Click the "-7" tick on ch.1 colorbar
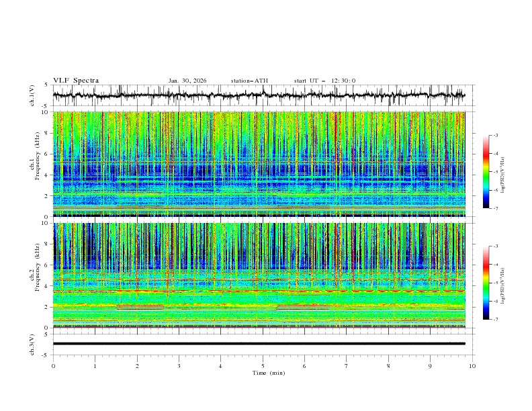 496,208
